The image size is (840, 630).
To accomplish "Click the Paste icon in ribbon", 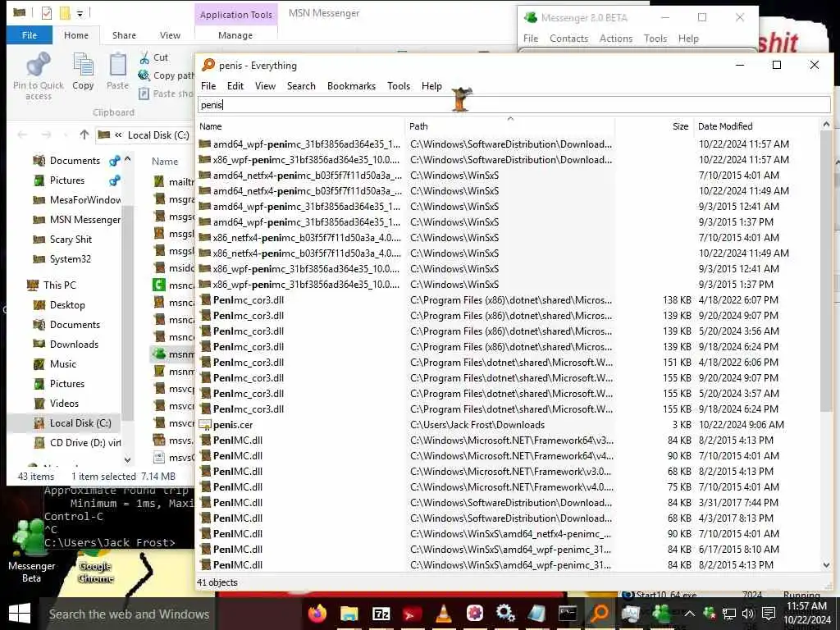I will click(x=117, y=66).
